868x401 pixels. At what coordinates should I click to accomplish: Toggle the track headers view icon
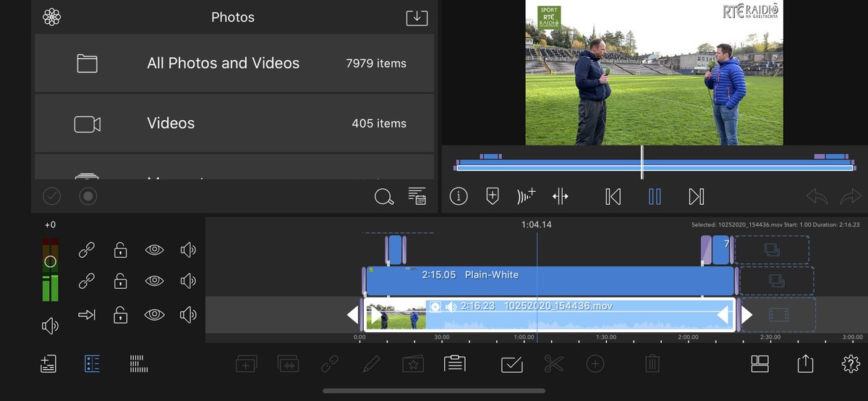[93, 363]
